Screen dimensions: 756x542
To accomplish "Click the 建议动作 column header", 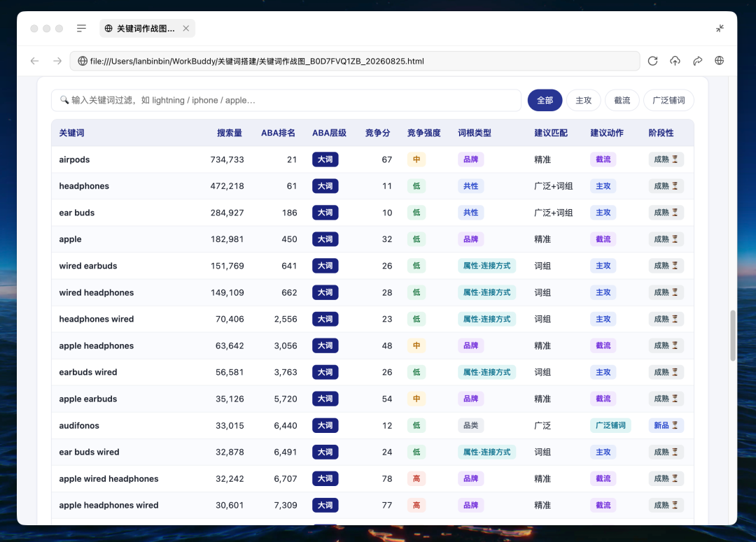I will tap(607, 133).
